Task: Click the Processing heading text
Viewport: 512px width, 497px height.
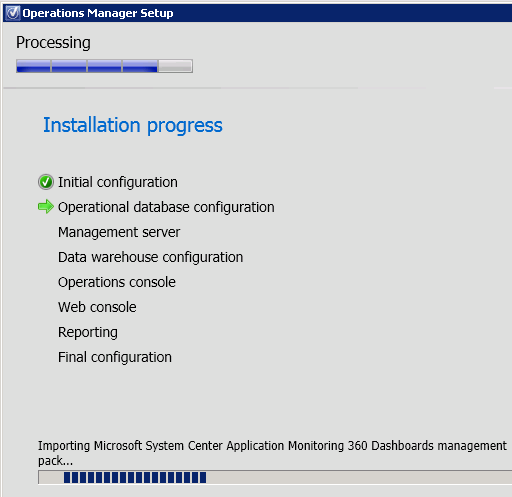Action: point(53,43)
